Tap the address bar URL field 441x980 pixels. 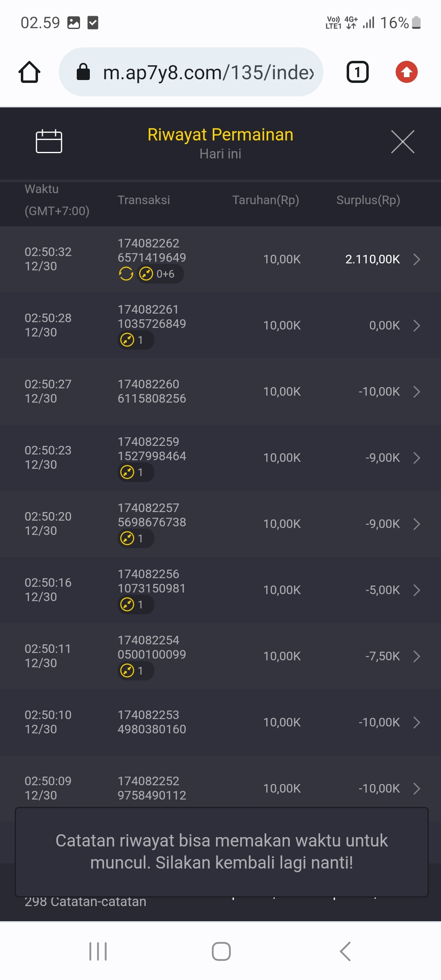(208, 72)
